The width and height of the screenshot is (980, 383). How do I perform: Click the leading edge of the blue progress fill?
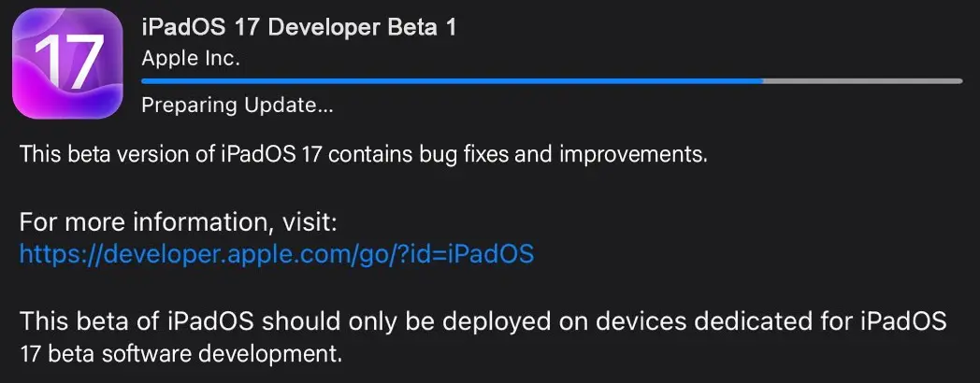[760, 81]
